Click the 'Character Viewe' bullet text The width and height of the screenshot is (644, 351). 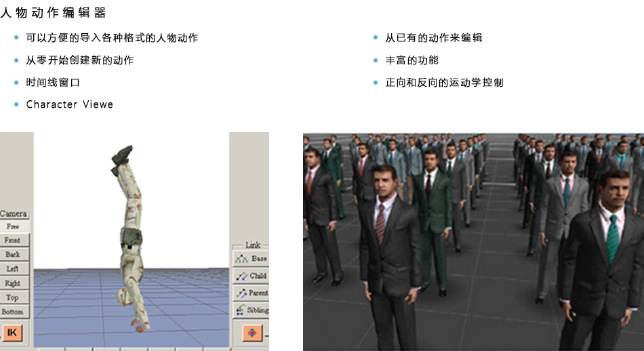pyautogui.click(x=69, y=104)
